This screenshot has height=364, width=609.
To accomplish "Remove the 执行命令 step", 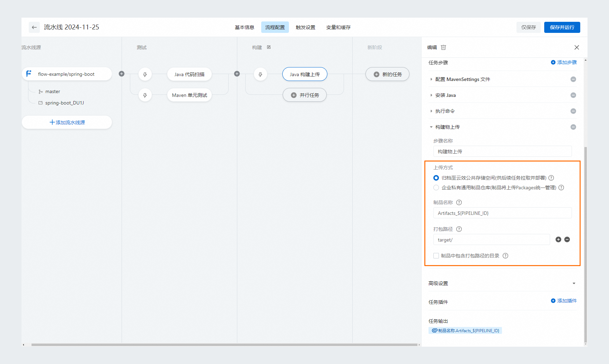I will (573, 111).
